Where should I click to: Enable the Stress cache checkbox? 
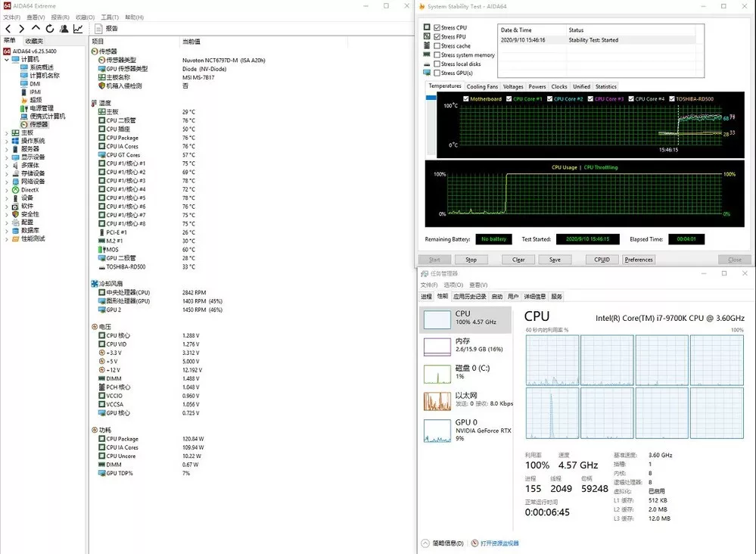pos(437,46)
